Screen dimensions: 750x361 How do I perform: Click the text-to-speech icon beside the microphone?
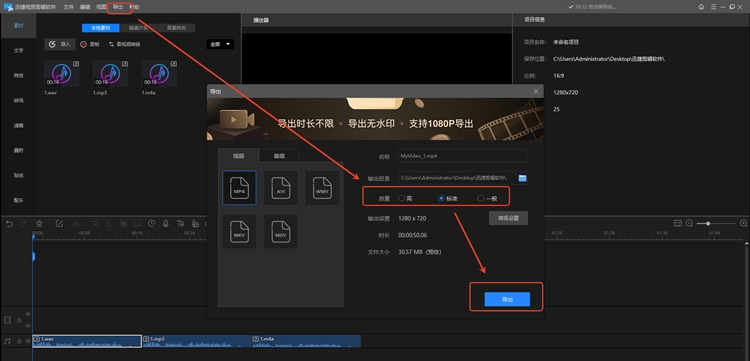[x=180, y=223]
